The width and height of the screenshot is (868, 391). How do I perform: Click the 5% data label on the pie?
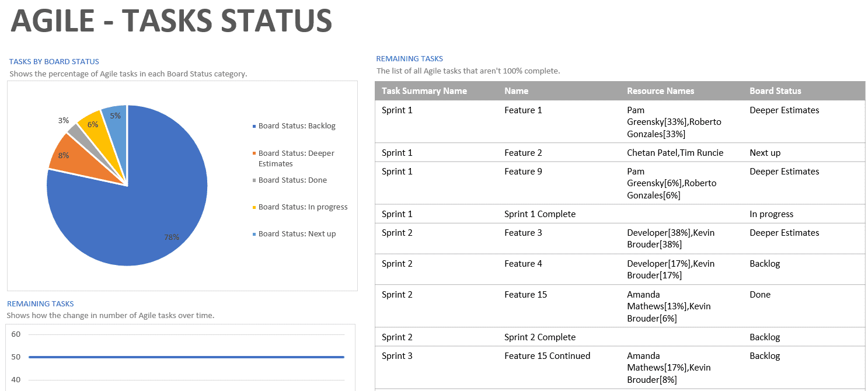click(x=116, y=116)
